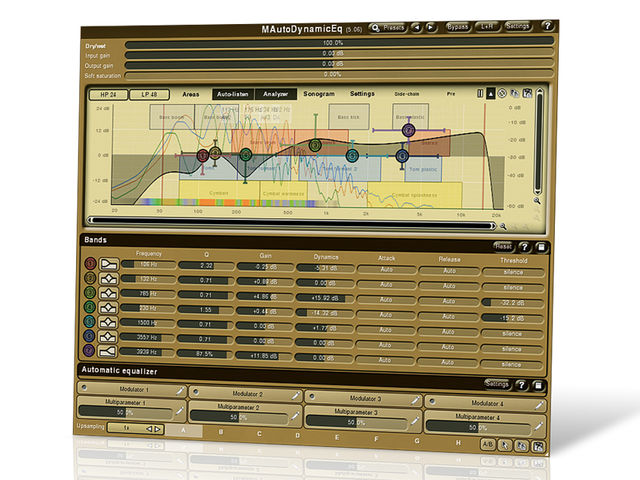Select band 1 node in the EQ graph
This screenshot has height=480, width=640.
coord(203,156)
